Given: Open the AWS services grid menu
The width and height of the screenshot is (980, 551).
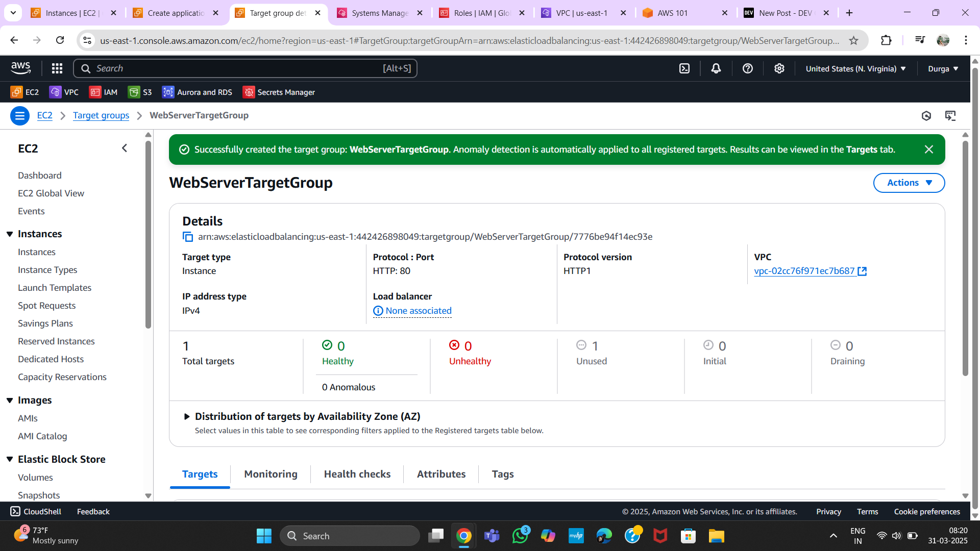Looking at the screenshot, I should click(57, 68).
